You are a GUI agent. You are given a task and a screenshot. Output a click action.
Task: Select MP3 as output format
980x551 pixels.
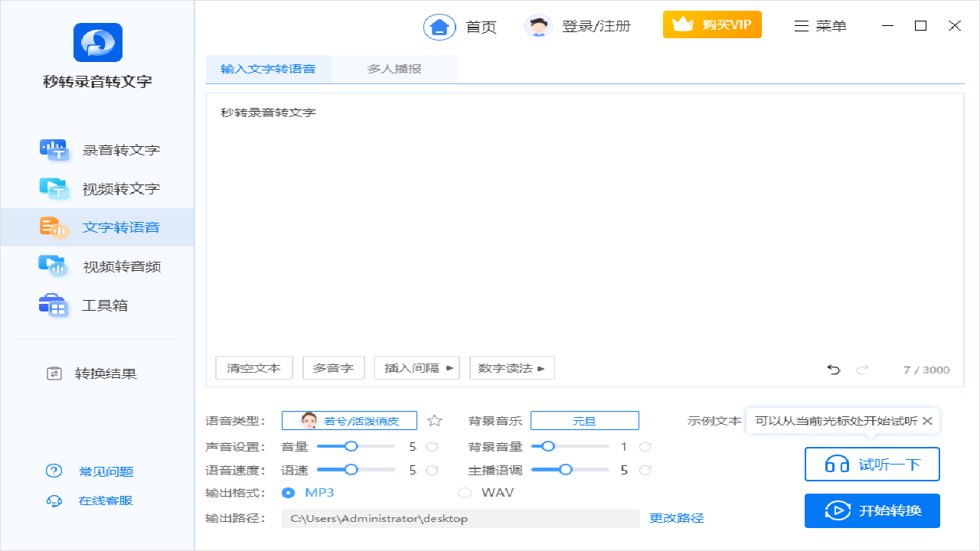pos(288,492)
